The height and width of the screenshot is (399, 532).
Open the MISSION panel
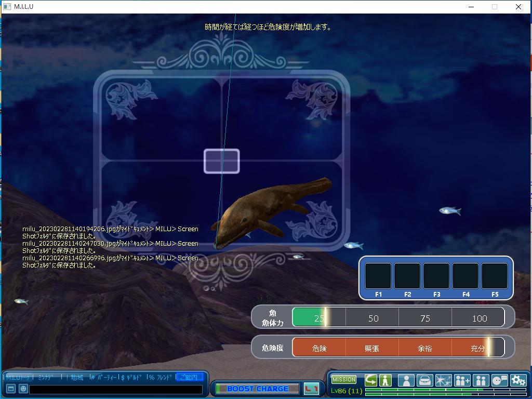coord(344,380)
